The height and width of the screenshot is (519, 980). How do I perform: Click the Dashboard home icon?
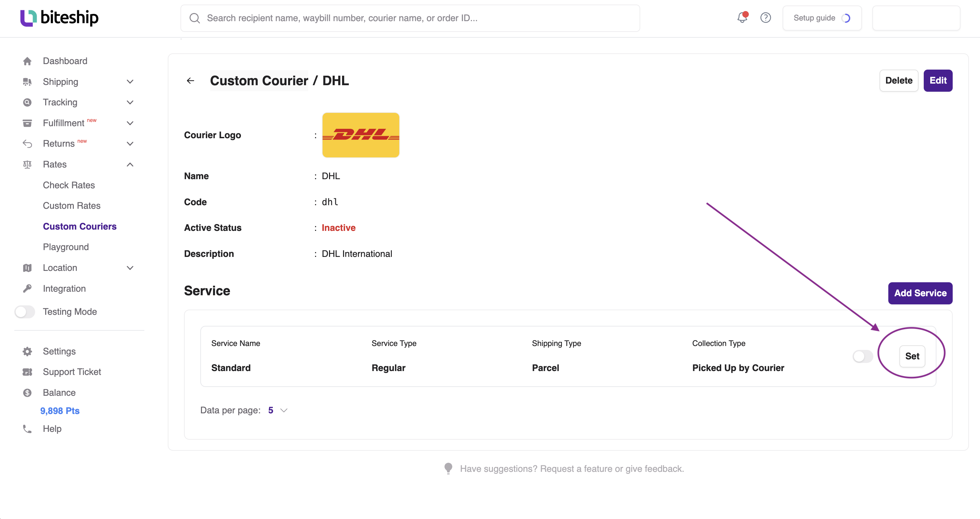(27, 61)
